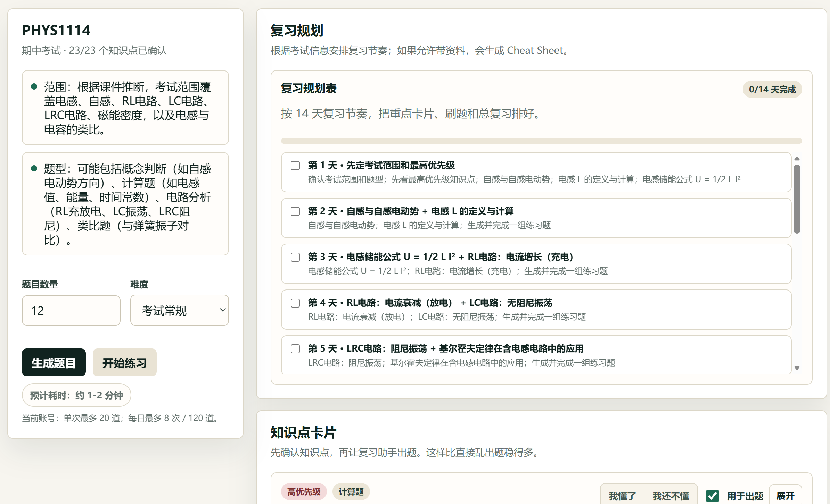Click the 开始练习 button
The height and width of the screenshot is (504, 830).
coord(125,363)
